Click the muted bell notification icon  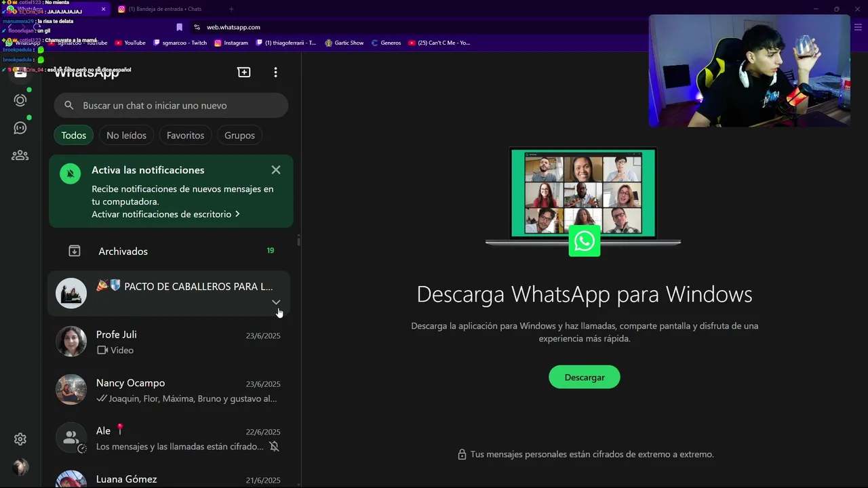point(70,174)
